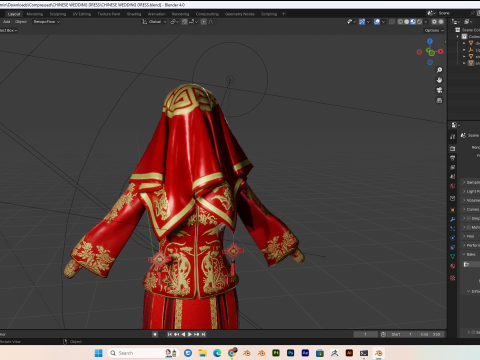
Task: Switch to the Sculpting workspace tab
Action: click(58, 14)
